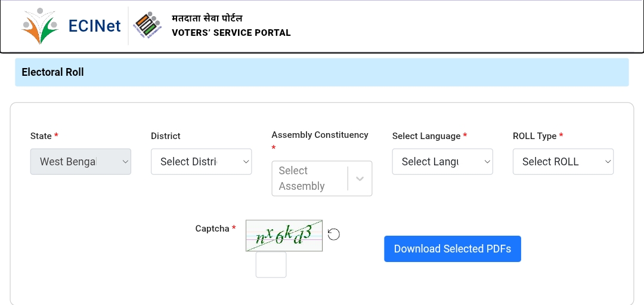This screenshot has width=644, height=305.
Task: Click the VOTERS' SERVICE PORTAL heading
Action: (231, 33)
